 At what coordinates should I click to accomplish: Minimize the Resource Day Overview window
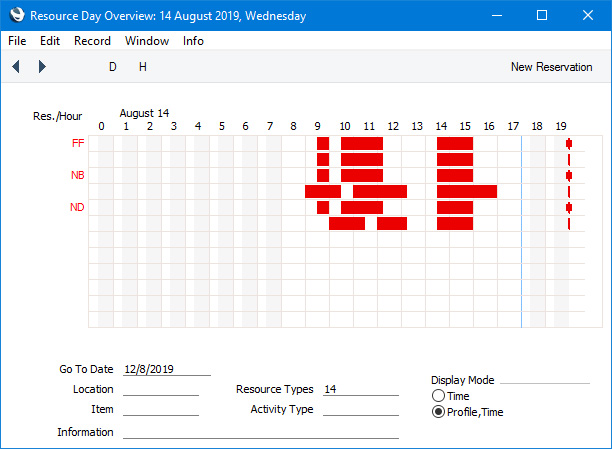tap(497, 15)
